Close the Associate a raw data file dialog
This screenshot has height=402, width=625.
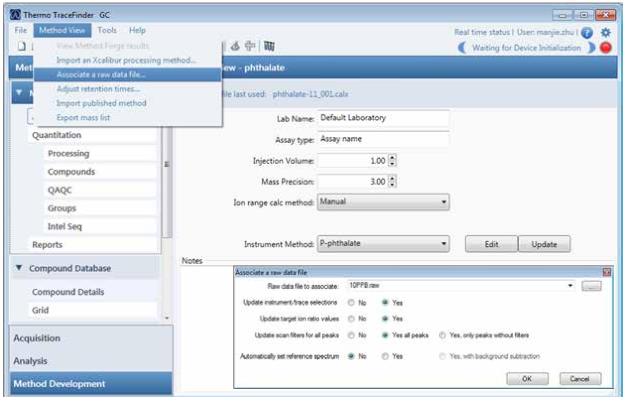(x=607, y=272)
